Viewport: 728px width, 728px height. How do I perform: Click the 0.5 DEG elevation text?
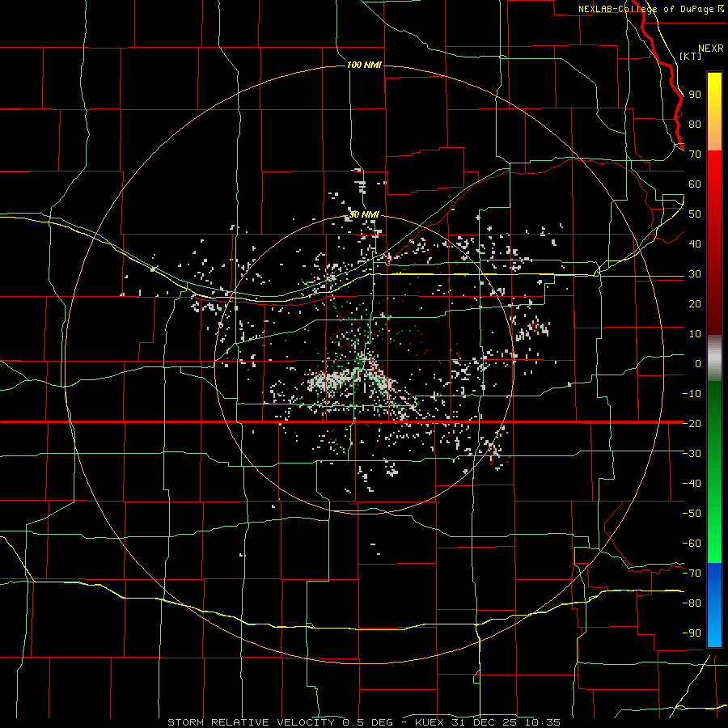(x=367, y=722)
